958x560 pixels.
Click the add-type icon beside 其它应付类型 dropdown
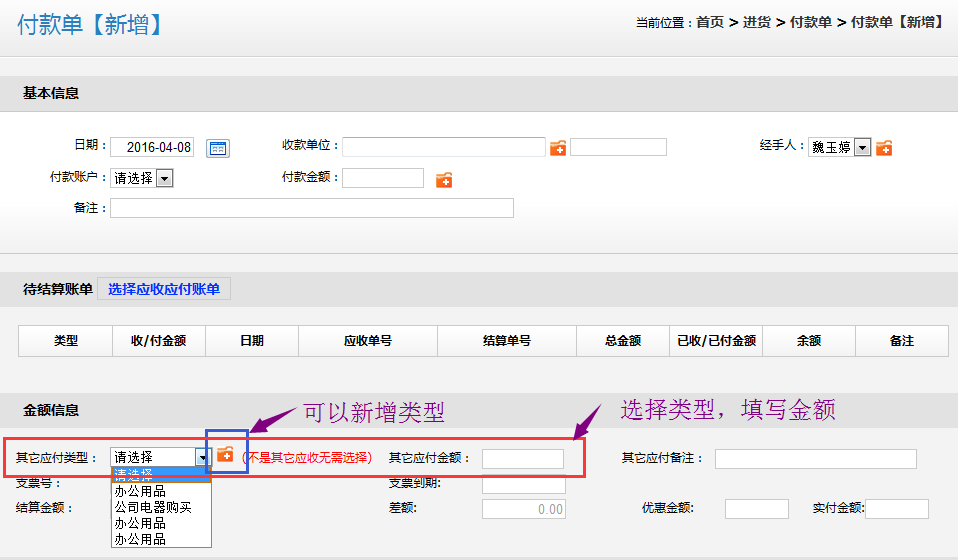(225, 455)
